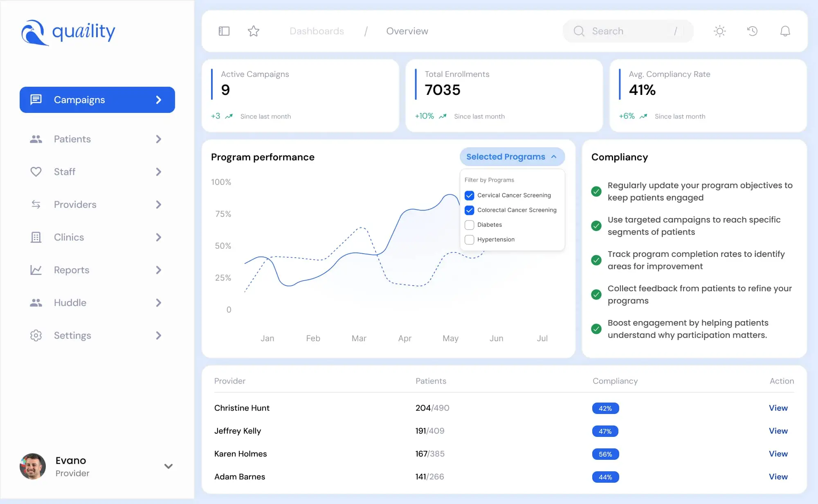Viewport: 818px width, 504px height.
Task: Navigate to Dashboards breadcrumb
Action: pyautogui.click(x=317, y=31)
